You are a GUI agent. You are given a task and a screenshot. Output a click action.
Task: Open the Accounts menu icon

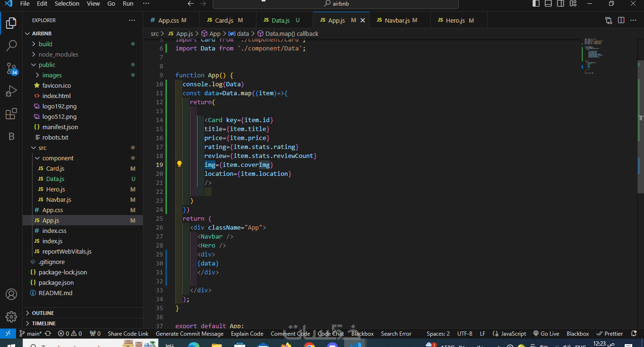pos(11,294)
